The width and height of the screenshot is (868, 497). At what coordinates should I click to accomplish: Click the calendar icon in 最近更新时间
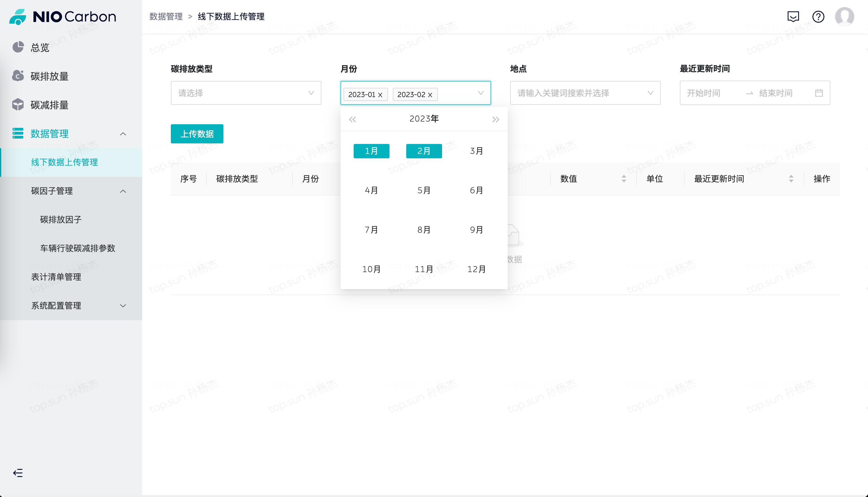coord(819,93)
